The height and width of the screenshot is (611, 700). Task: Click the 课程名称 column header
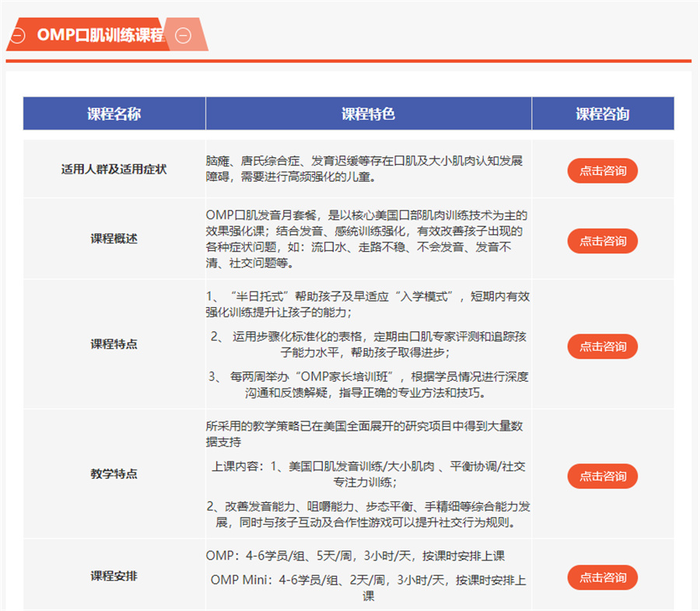coord(114,113)
